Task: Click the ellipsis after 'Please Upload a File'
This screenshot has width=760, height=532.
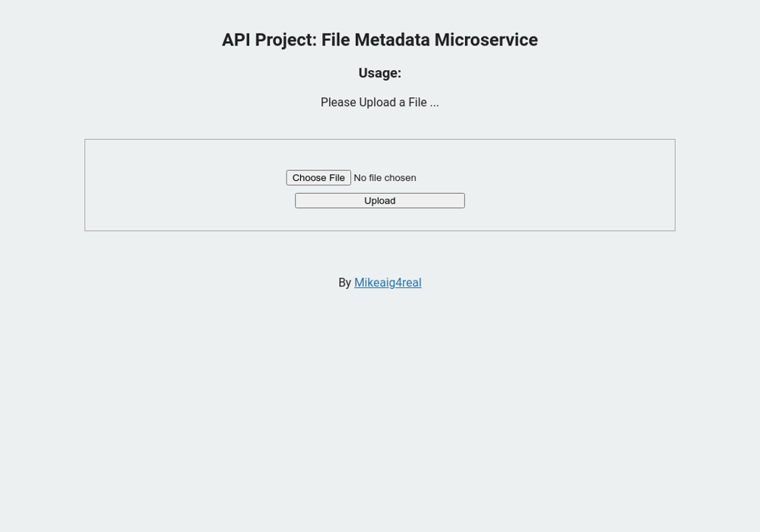Action: click(x=435, y=103)
